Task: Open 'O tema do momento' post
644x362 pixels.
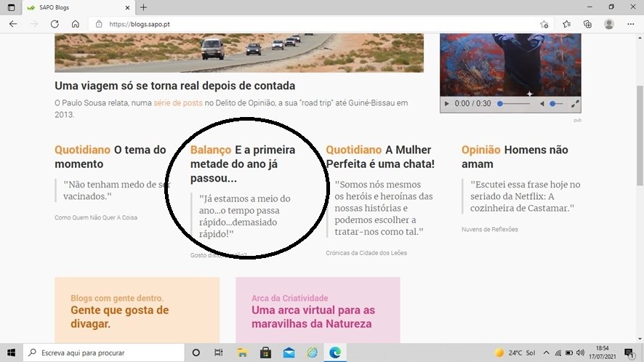Action: (x=110, y=156)
